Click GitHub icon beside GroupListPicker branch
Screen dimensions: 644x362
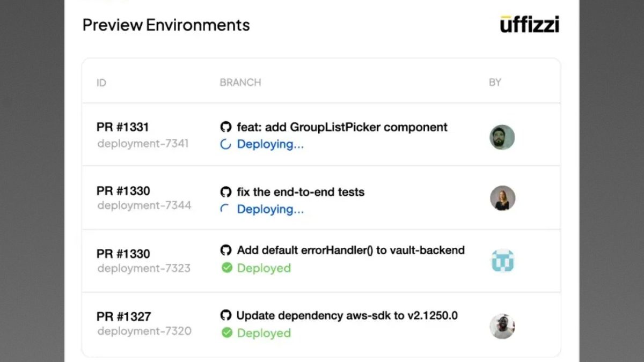226,127
